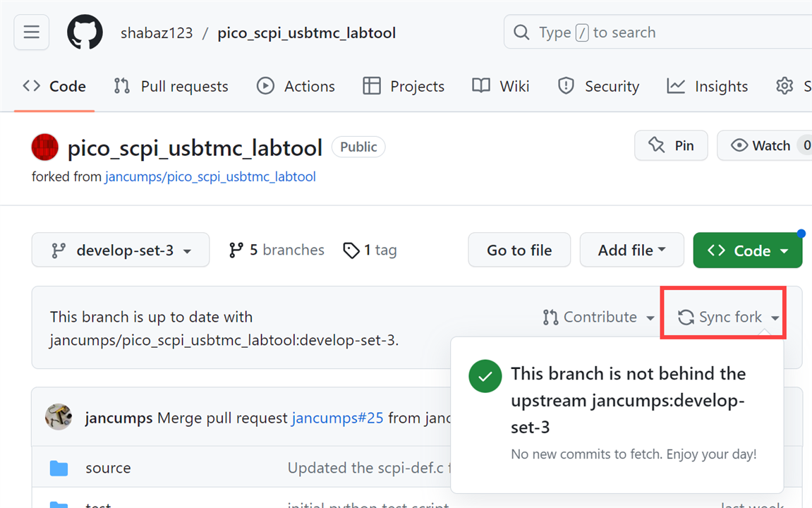
Task: Open the repository title pico_scpi_usbtmc_labtool heading link
Action: 195,148
